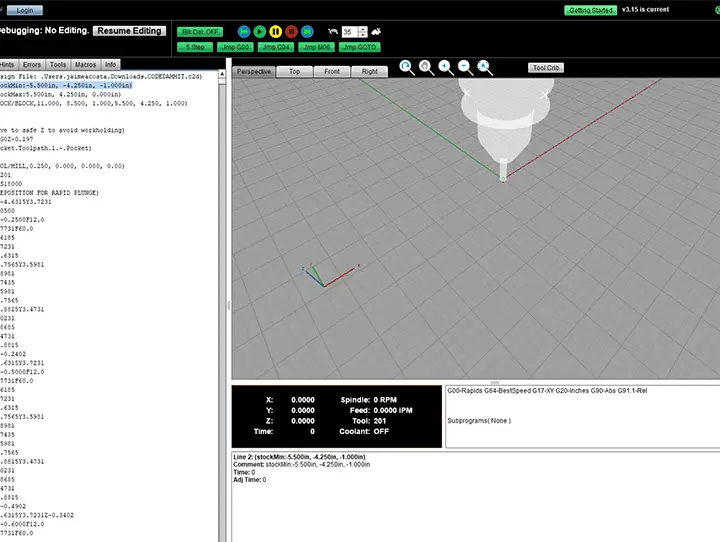Open the Hints tab
The height and width of the screenshot is (542, 720).
8,65
